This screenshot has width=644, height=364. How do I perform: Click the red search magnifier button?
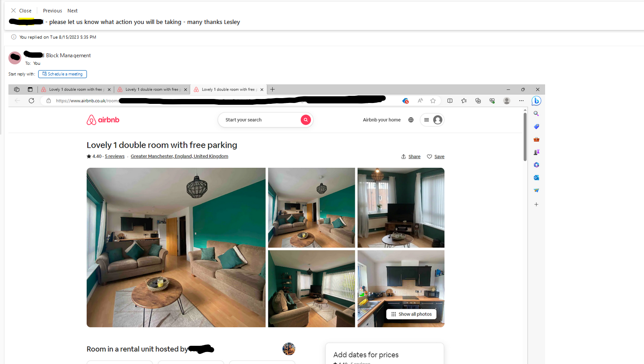[306, 120]
